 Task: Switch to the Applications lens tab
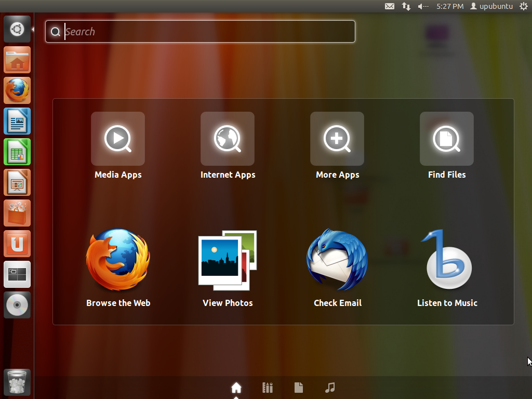click(268, 388)
